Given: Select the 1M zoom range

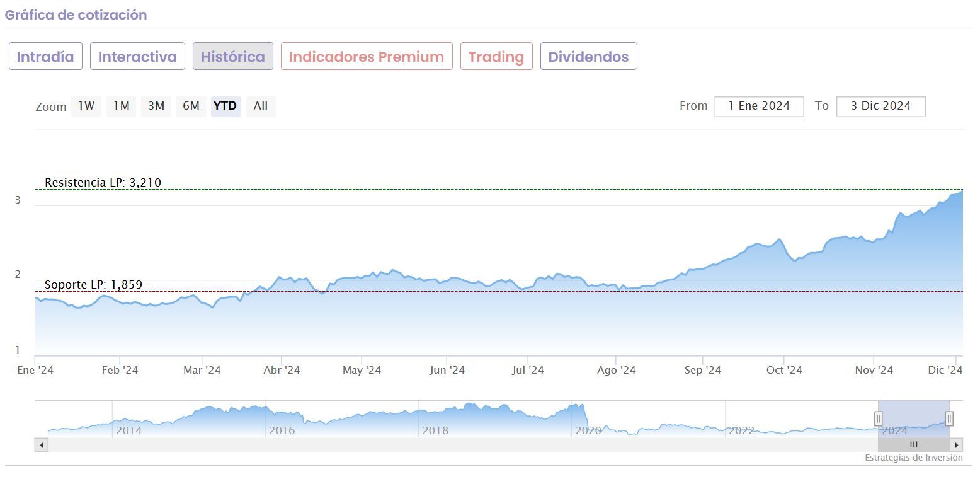Looking at the screenshot, I should click(121, 106).
